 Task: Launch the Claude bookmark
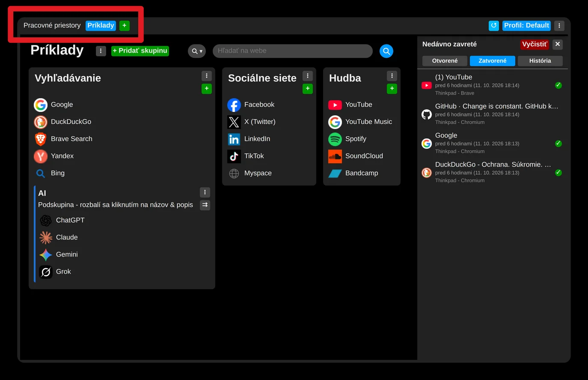[59, 238]
